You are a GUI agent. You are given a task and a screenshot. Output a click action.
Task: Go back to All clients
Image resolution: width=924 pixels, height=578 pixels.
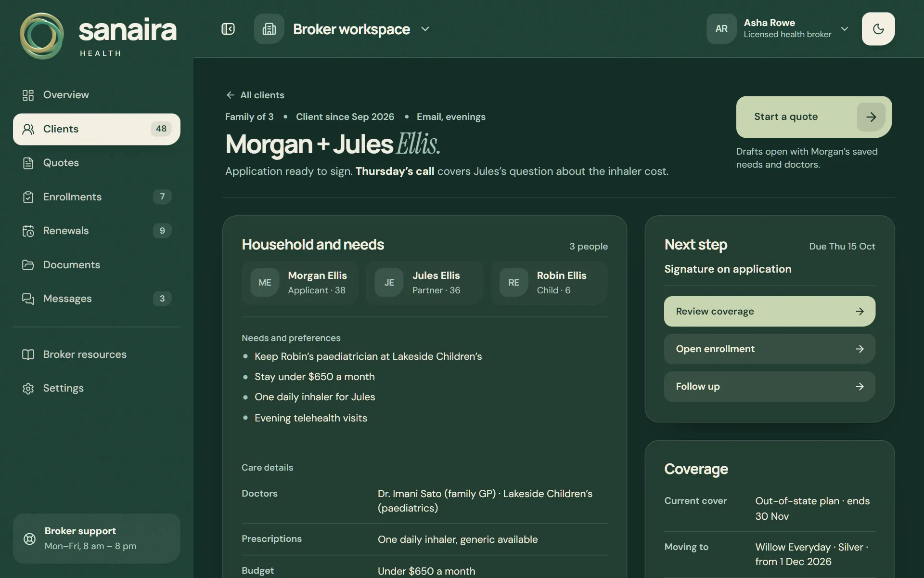(x=255, y=95)
